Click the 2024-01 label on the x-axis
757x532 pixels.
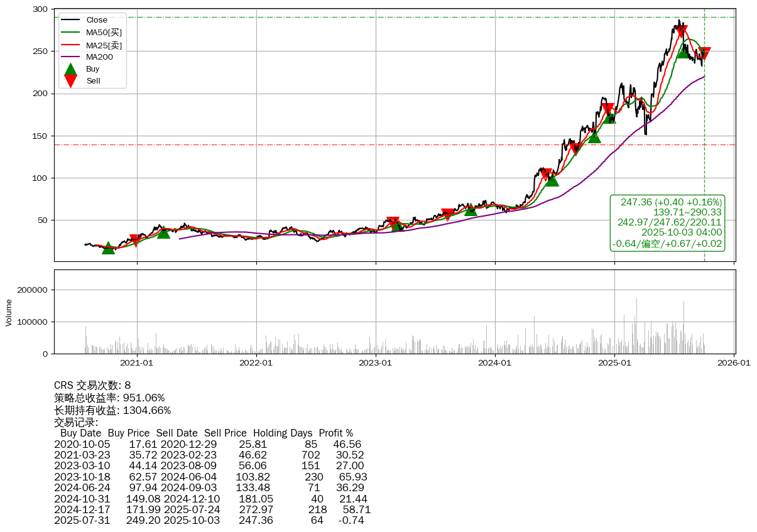tap(495, 362)
